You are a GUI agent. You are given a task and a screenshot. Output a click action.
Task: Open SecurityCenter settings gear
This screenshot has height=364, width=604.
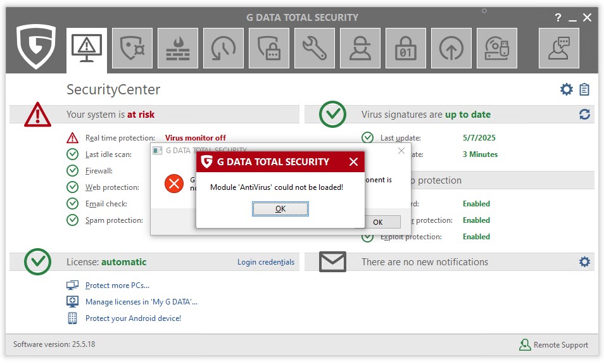[566, 89]
